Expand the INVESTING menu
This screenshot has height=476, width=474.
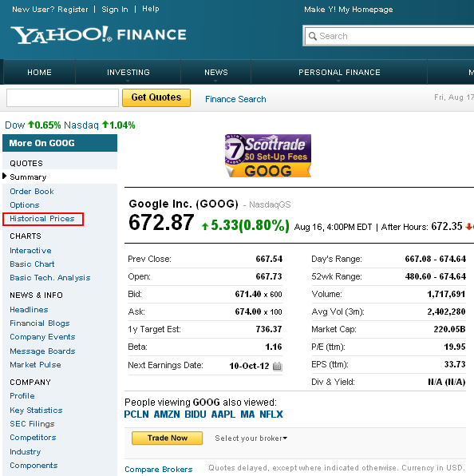pyautogui.click(x=128, y=72)
